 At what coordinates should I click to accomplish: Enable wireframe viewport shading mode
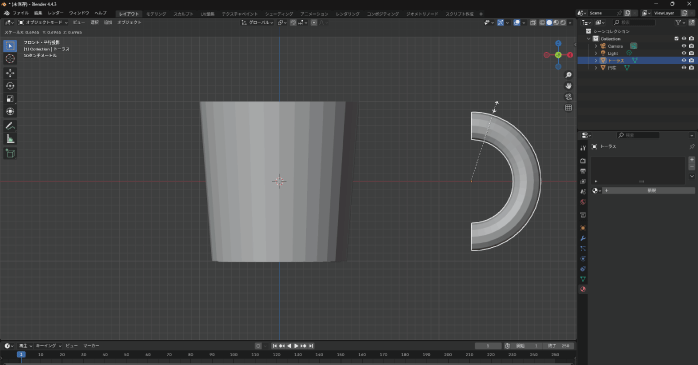click(x=542, y=22)
